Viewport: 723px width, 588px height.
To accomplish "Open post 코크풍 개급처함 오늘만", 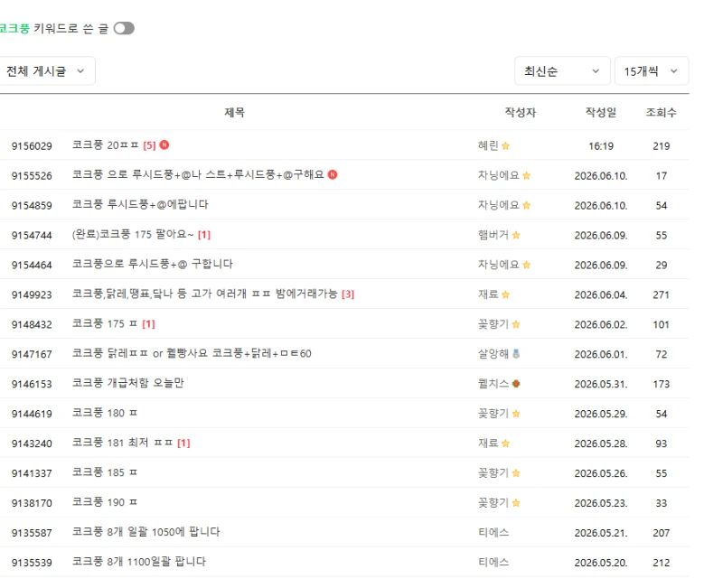I will [x=128, y=383].
